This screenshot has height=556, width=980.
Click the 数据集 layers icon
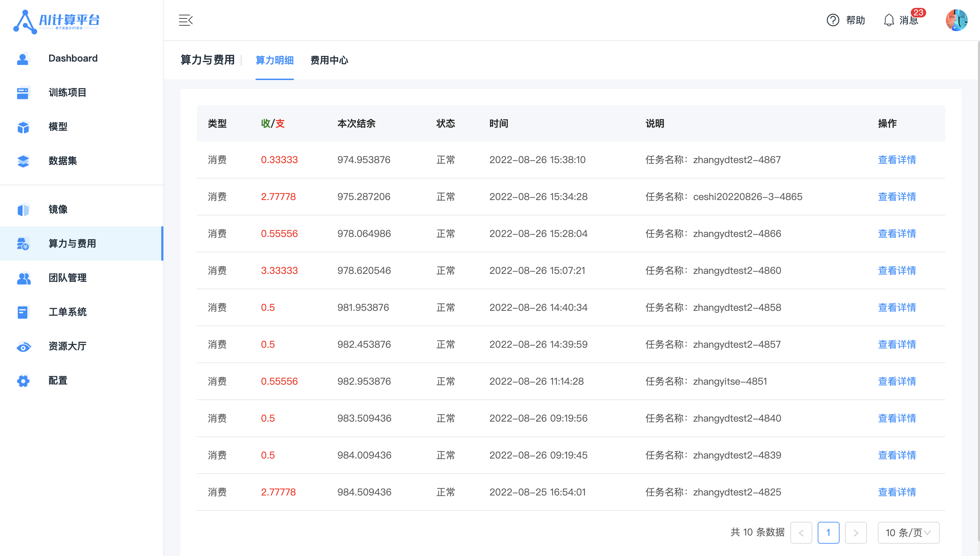pyautogui.click(x=23, y=161)
